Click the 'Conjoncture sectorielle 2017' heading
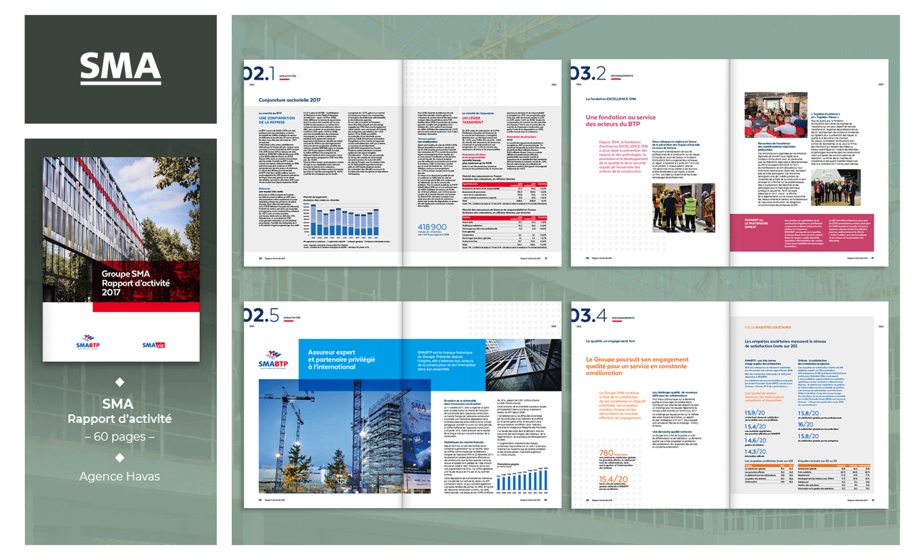 pos(290,101)
